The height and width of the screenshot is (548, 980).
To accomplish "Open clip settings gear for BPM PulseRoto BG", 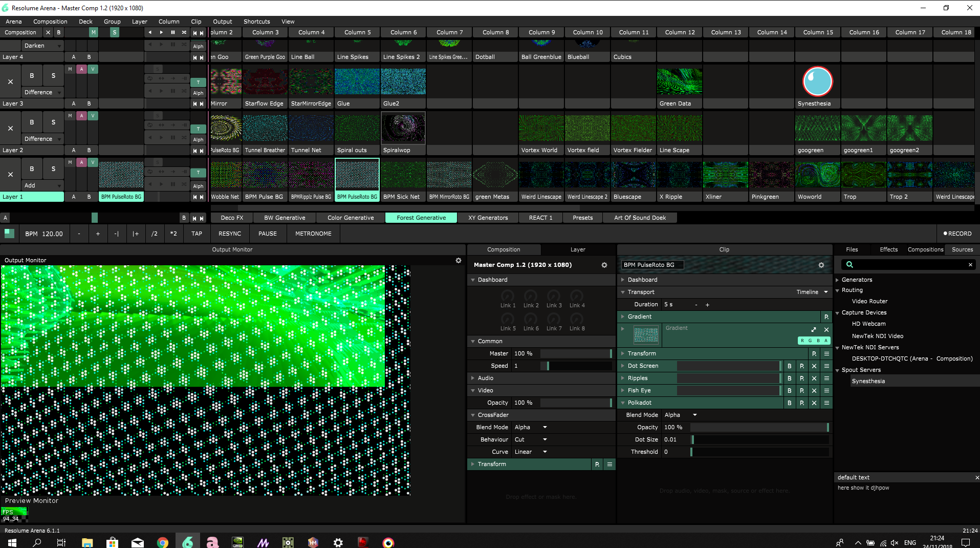I will tap(821, 265).
